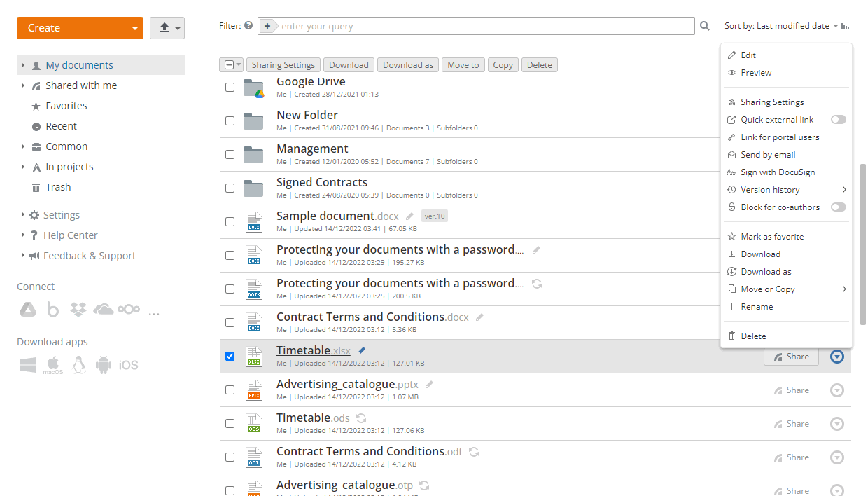Viewport: 868px width, 496px height.
Task: Expand the Shared with me tree node
Action: pyautogui.click(x=23, y=85)
